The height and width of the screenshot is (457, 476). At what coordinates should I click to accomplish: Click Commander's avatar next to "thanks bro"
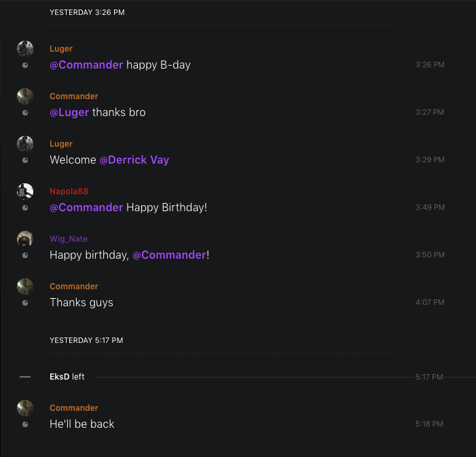(x=25, y=96)
